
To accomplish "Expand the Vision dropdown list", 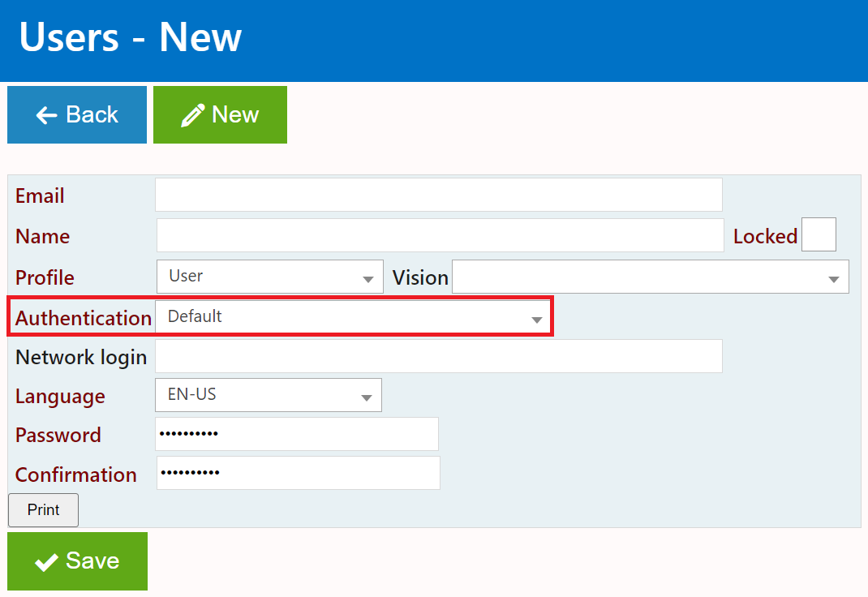I will [x=650, y=277].
